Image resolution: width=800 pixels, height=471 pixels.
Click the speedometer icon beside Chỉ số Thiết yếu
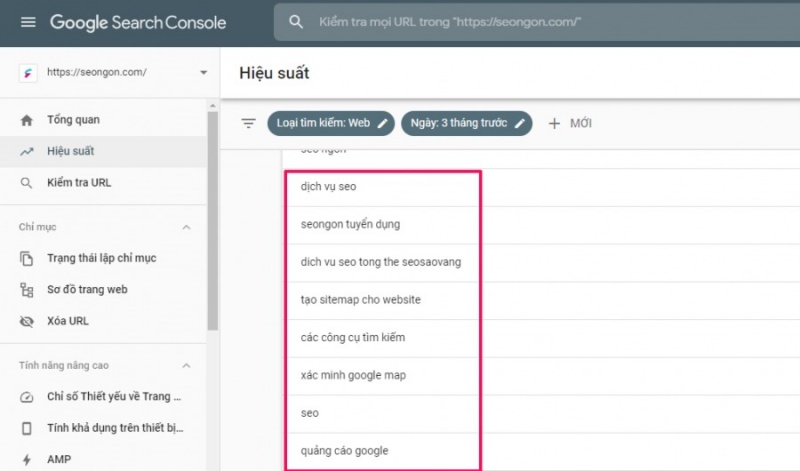27,397
